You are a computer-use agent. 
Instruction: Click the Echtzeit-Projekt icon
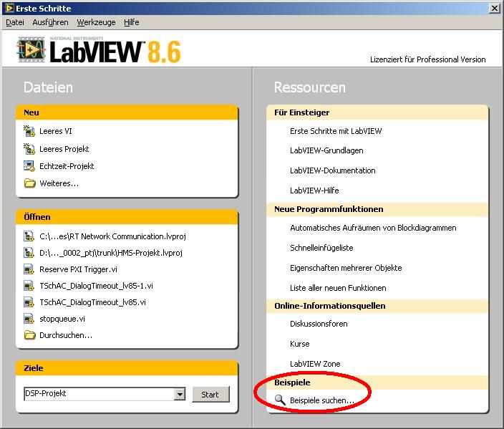pos(29,166)
